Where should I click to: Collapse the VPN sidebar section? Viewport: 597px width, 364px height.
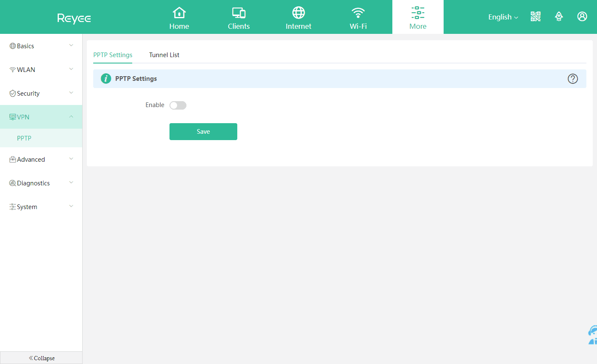click(x=41, y=117)
